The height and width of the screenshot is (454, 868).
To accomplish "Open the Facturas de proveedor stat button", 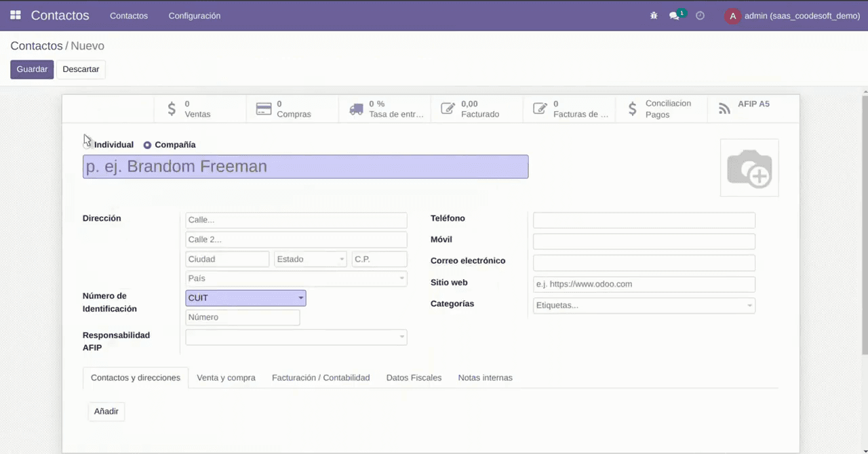I will click(570, 109).
